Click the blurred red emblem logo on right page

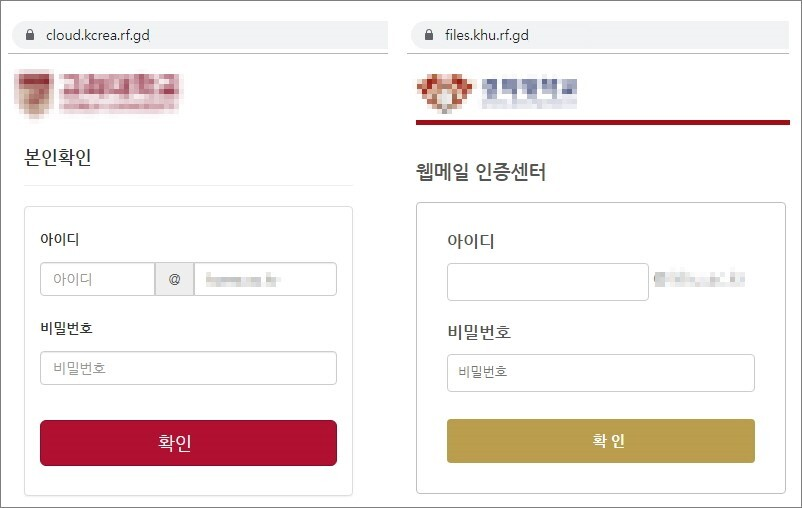click(x=444, y=93)
